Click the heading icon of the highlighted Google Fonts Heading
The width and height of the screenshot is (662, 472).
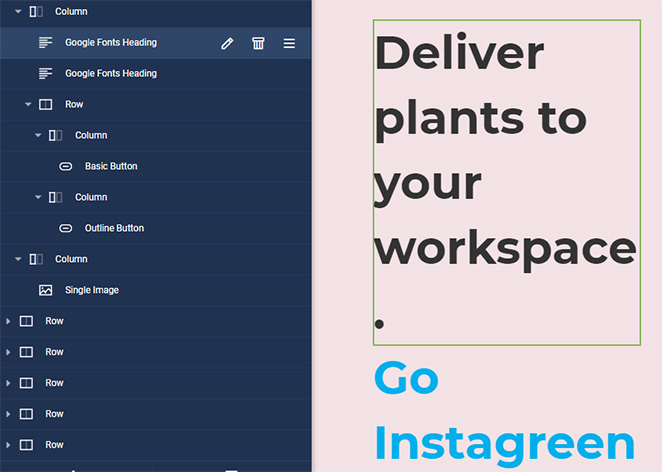coord(46,43)
